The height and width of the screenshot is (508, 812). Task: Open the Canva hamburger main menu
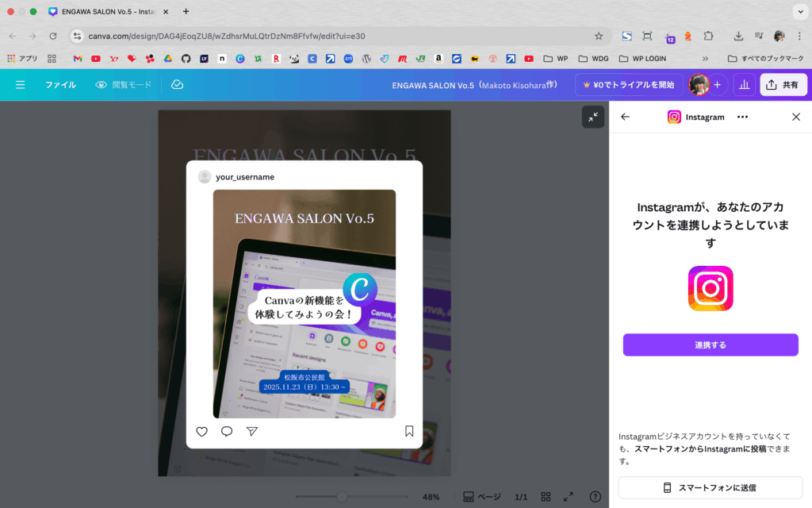(21, 84)
